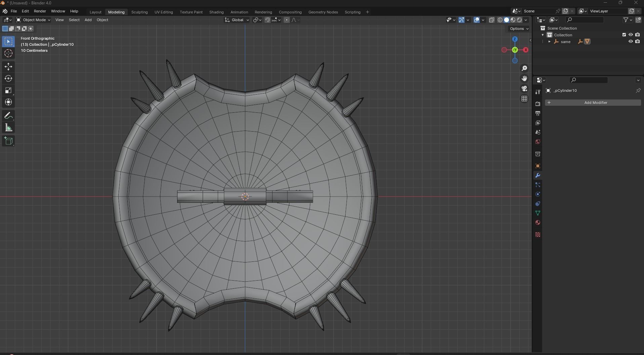The width and height of the screenshot is (644, 355).
Task: Pin the properties editor context
Action: 638,91
